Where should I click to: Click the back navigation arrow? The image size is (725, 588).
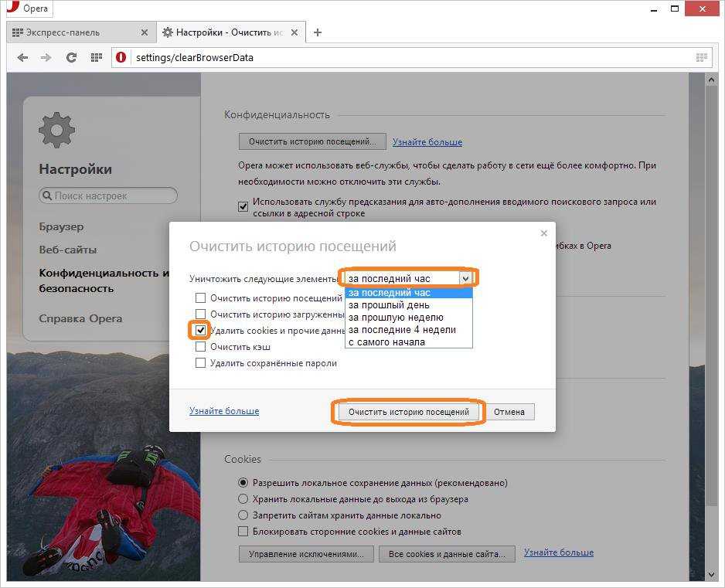click(x=22, y=57)
